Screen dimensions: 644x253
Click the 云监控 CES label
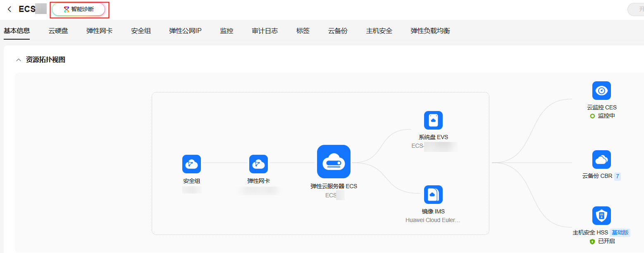[x=602, y=107]
